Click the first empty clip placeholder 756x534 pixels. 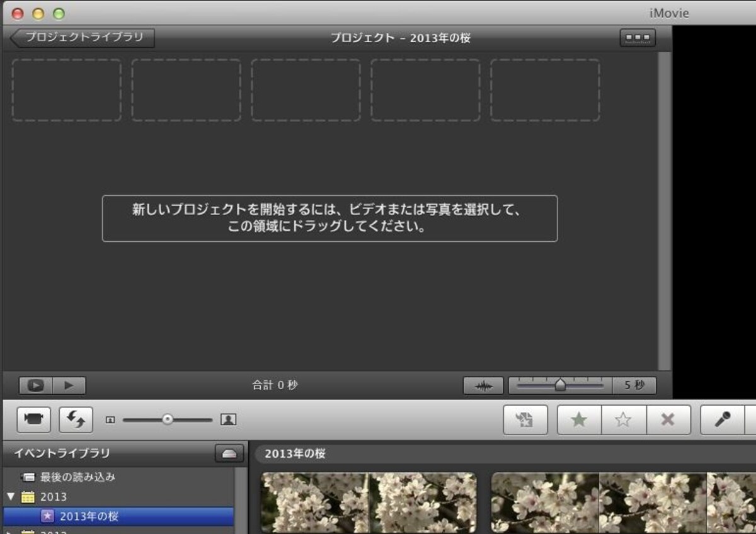coord(67,90)
